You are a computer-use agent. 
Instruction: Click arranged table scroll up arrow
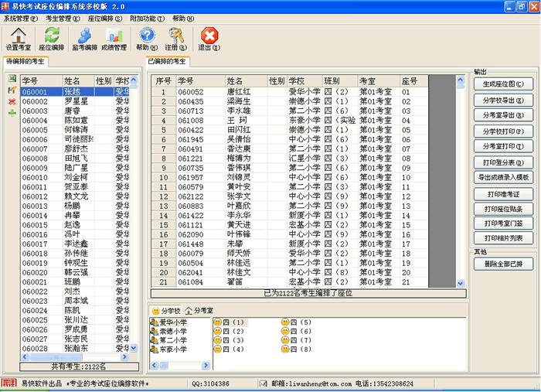[461, 80]
